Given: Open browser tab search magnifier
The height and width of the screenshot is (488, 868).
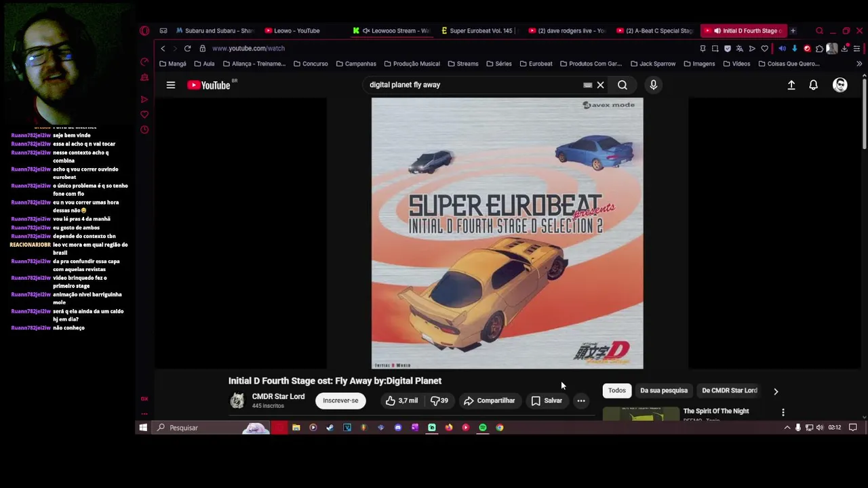Looking at the screenshot, I should pos(819,30).
